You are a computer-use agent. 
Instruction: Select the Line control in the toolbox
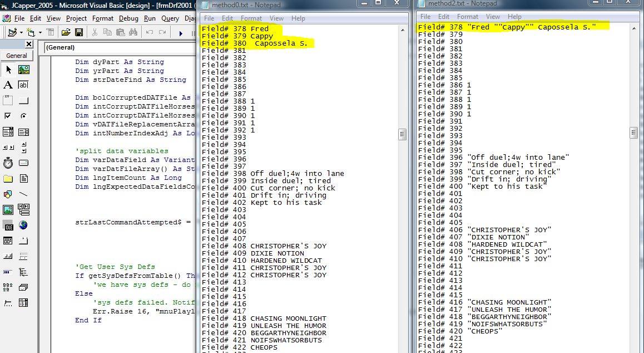pos(24,195)
